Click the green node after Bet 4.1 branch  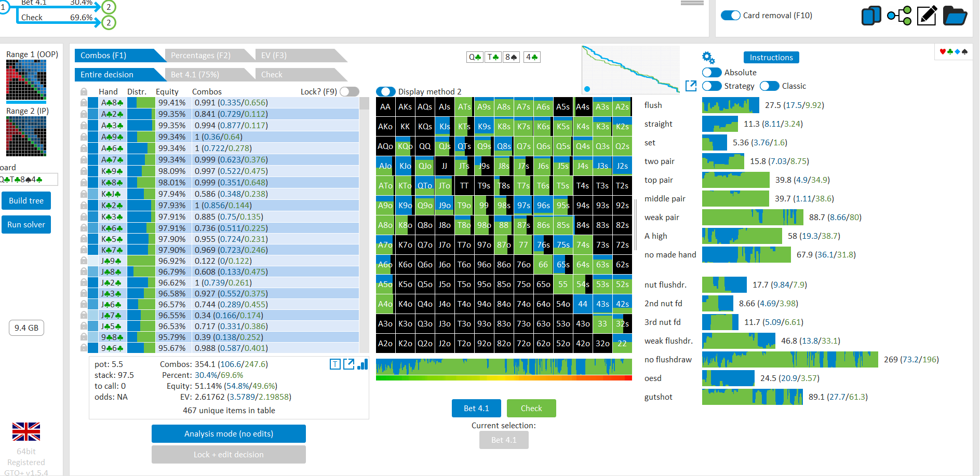[109, 7]
